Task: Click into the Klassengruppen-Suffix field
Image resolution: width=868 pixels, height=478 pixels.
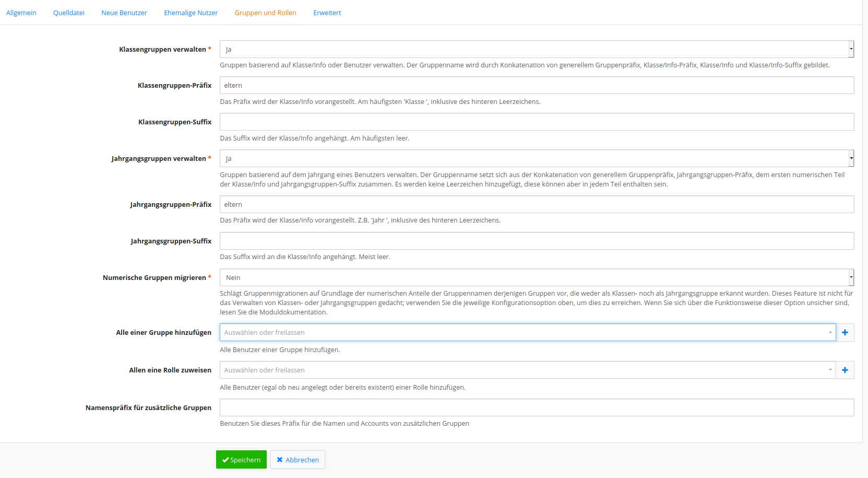Action: (537, 122)
